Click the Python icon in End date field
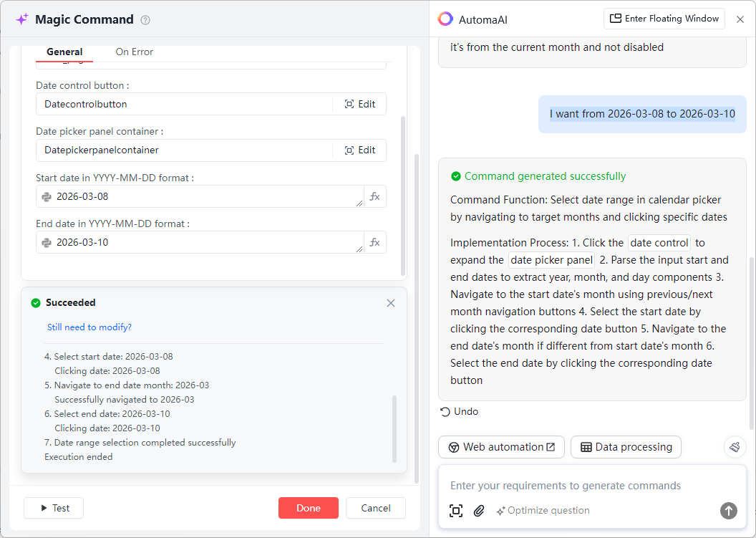 coord(47,241)
